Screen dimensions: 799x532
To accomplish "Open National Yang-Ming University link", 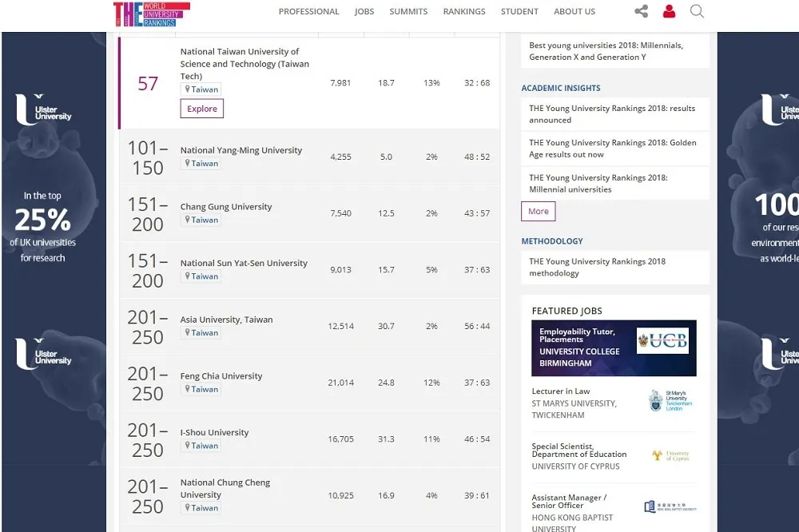I will pyautogui.click(x=241, y=150).
